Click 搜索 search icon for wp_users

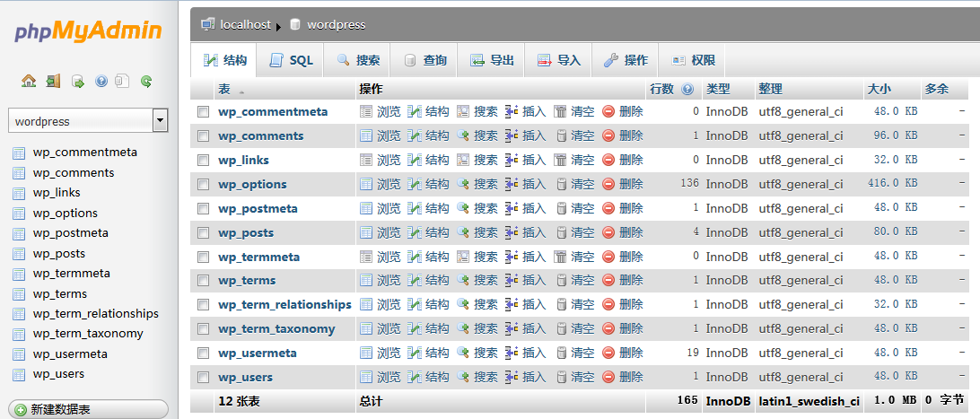462,377
